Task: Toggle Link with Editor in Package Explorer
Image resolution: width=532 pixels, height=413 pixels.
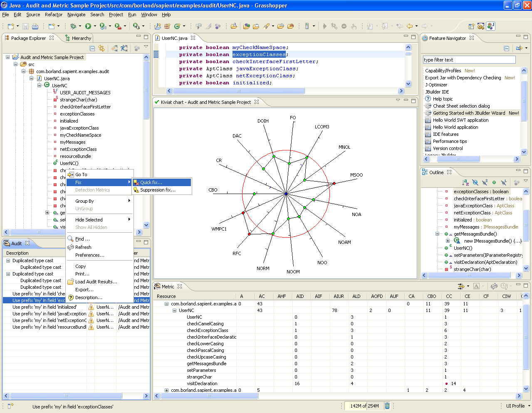Action: (x=101, y=49)
